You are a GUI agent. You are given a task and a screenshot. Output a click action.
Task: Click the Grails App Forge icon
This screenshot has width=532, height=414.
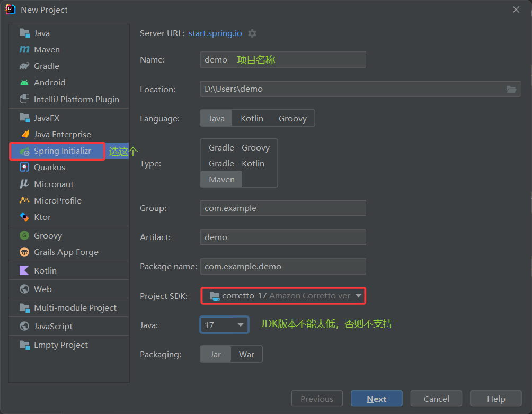click(24, 252)
